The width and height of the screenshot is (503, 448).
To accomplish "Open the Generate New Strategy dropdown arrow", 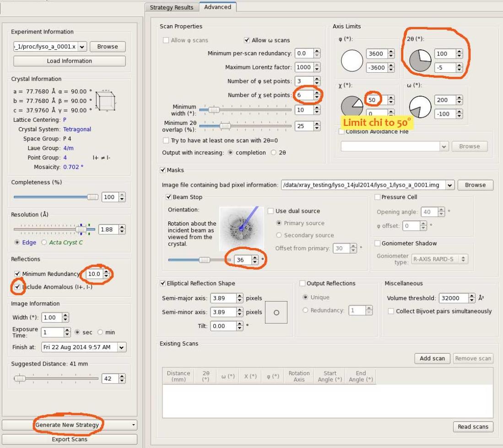I will tap(133, 425).
